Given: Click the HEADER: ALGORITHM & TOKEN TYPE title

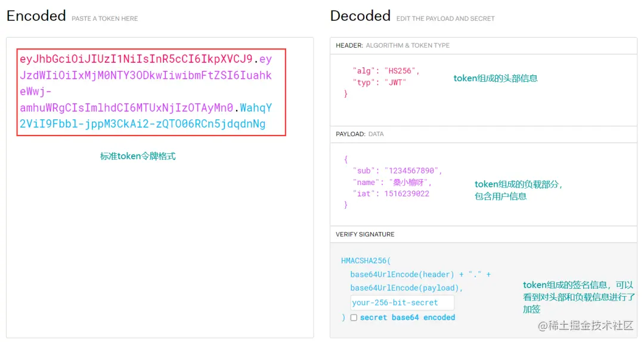Looking at the screenshot, I should (392, 45).
